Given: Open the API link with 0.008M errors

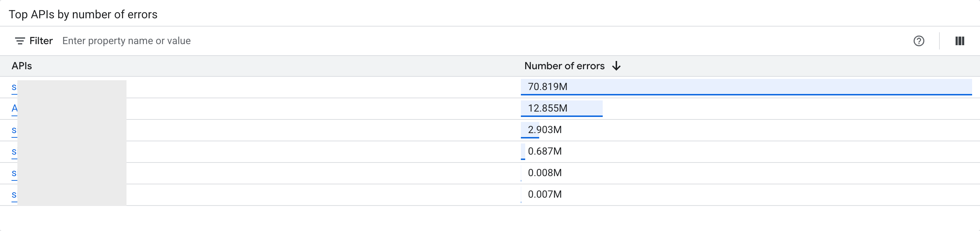Looking at the screenshot, I should (14, 173).
